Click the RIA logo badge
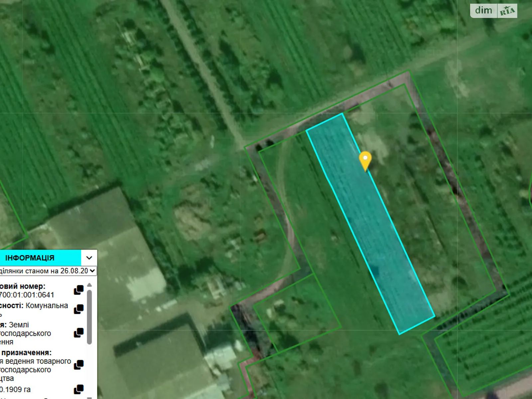 [x=507, y=11]
